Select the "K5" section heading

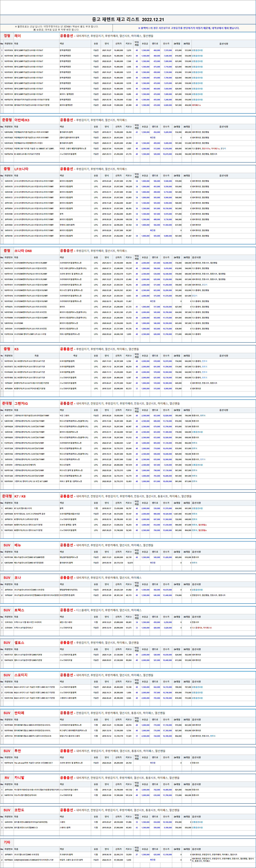tap(16, 349)
